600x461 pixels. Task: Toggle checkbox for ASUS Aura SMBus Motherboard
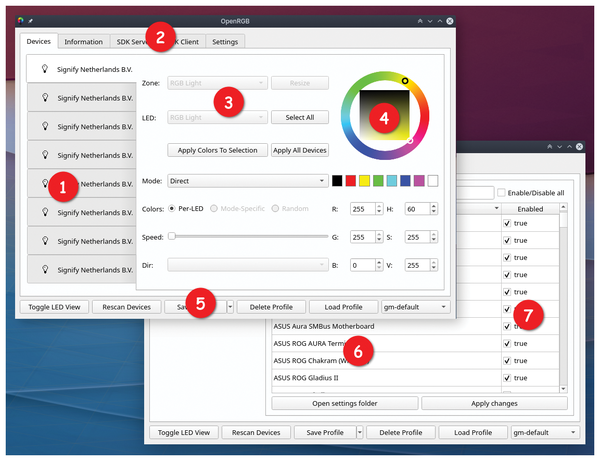[x=507, y=326]
